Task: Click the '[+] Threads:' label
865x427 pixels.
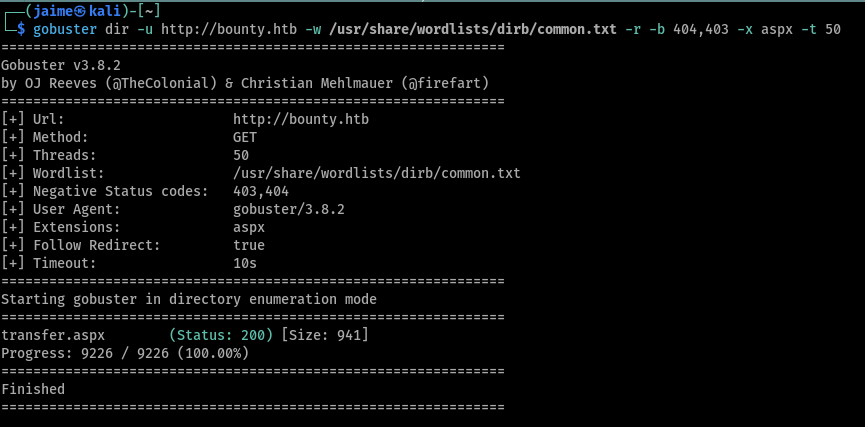Action: (x=49, y=156)
